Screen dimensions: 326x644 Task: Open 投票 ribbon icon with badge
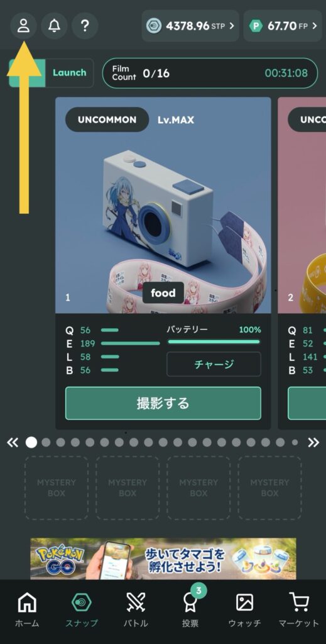190,609
